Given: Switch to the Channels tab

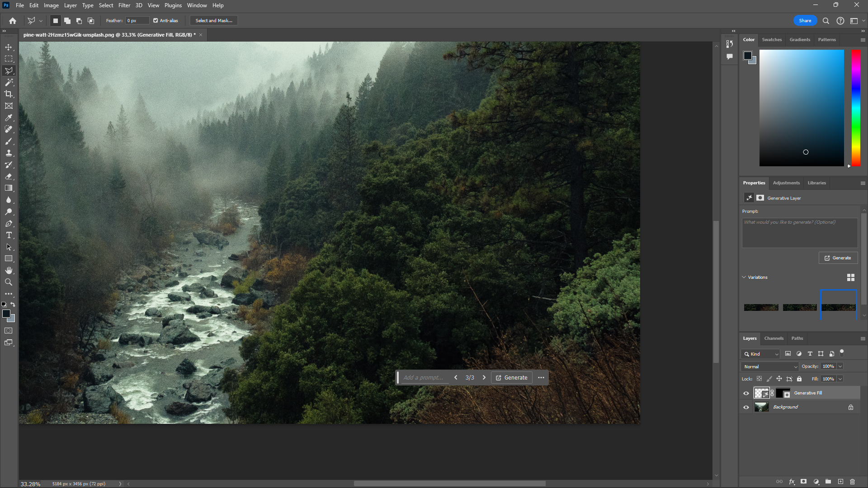Looking at the screenshot, I should click(774, 338).
